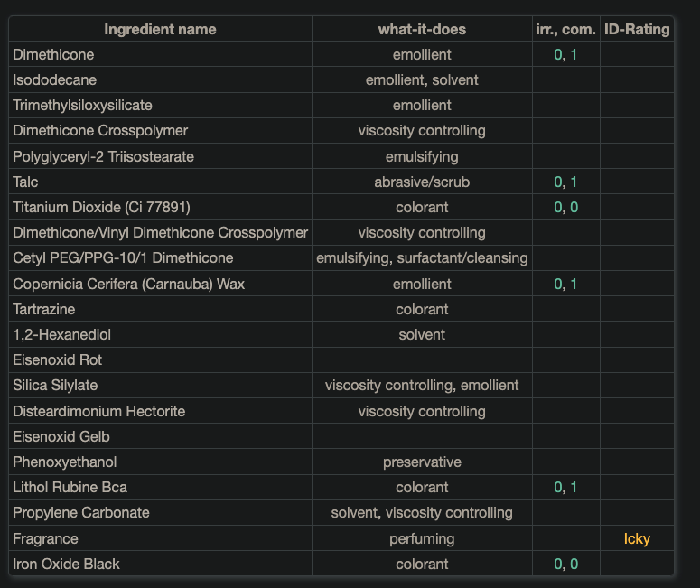
Task: Open the Fragrance ingredient link
Action: point(45,538)
